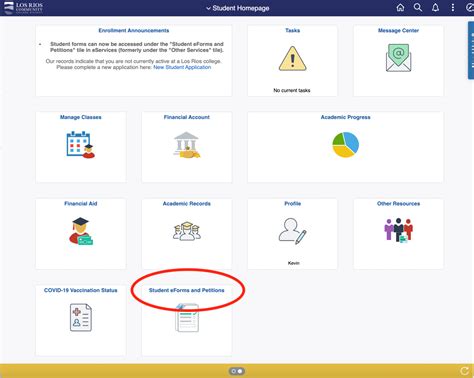Click the refresh icon in yellow bar
Screen dimensions: 474x378
[x=464, y=371]
